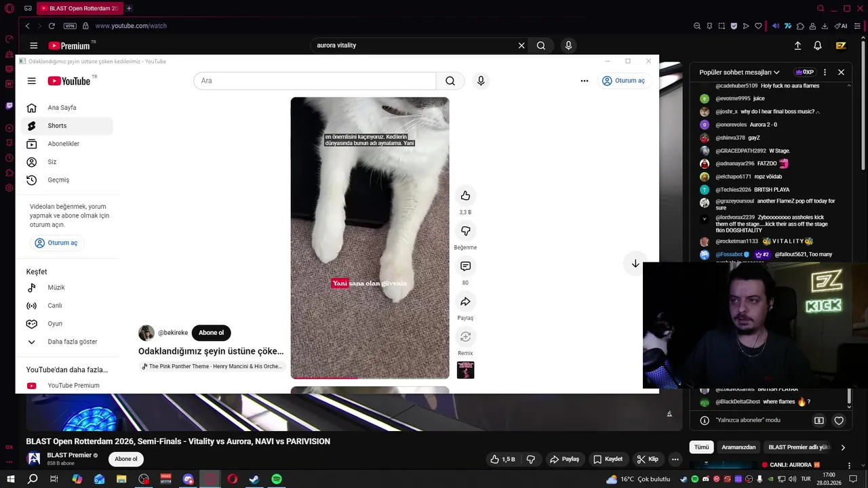Viewport: 868px width, 488px height.
Task: Select Shorts in the sidebar
Action: tap(66, 125)
